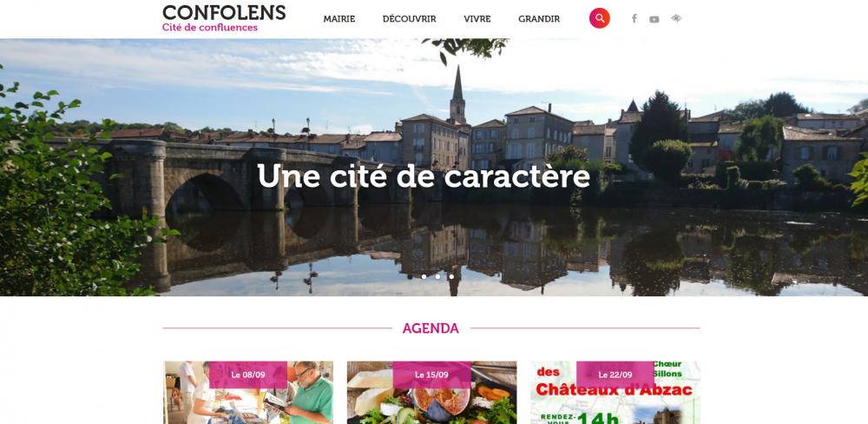The width and height of the screenshot is (868, 424).
Task: Click the 'Cité de confluences' tagline
Action: pyautogui.click(x=210, y=28)
